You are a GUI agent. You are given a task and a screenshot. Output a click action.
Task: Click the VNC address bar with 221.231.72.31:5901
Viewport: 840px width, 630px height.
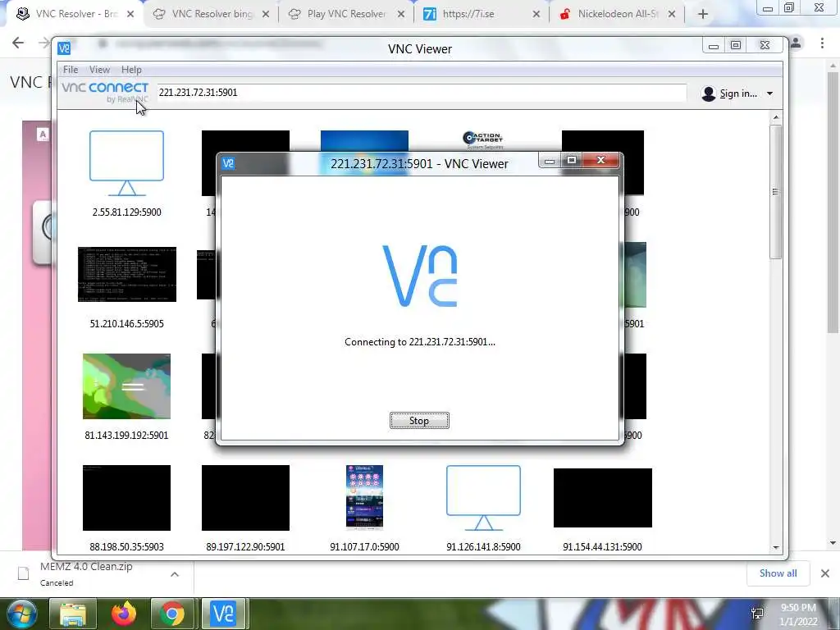[x=421, y=93]
